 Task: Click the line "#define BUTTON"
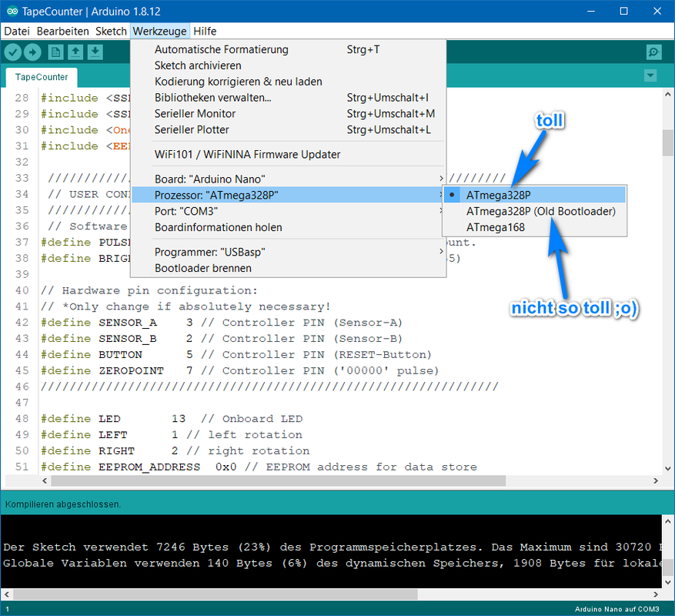(236, 354)
